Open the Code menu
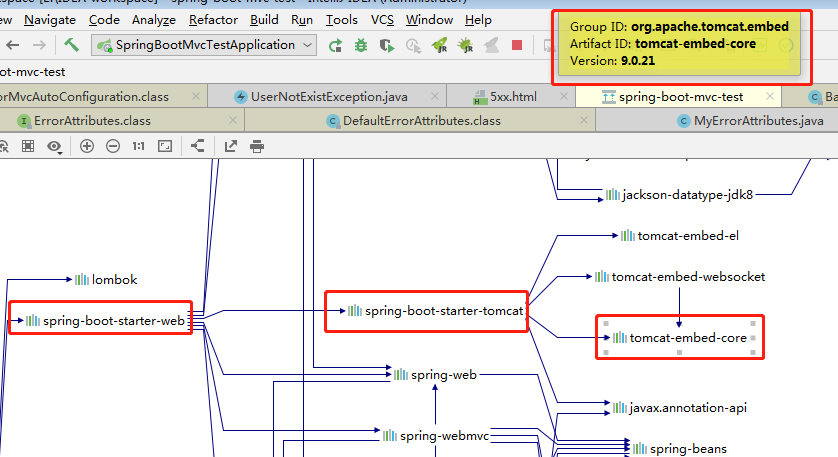838x457 pixels. point(104,20)
